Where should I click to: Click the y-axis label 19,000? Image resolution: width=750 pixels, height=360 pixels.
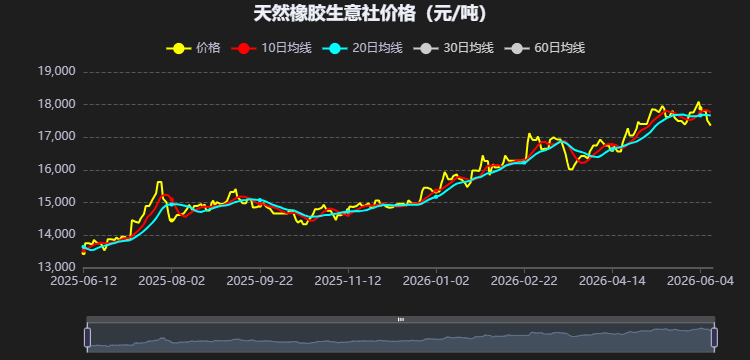click(56, 72)
